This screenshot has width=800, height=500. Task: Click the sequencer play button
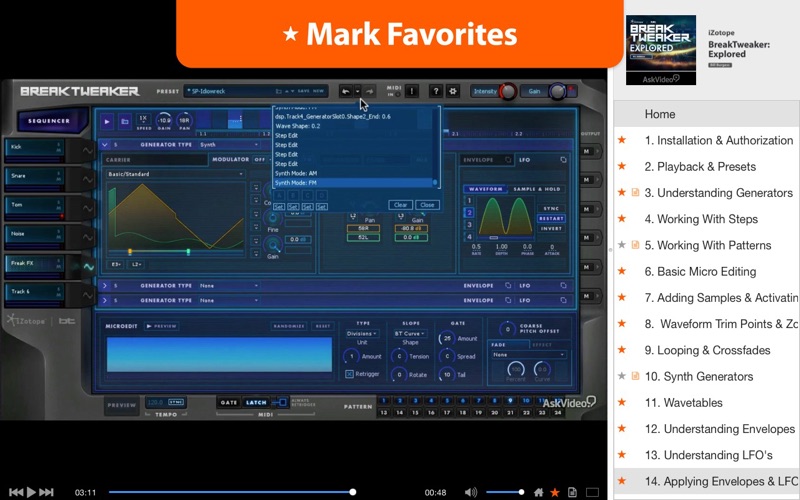click(x=107, y=121)
